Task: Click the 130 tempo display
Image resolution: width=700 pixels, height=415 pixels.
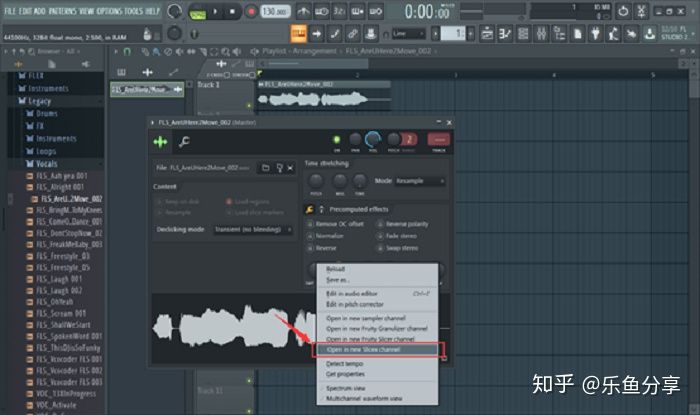Action: pos(275,12)
